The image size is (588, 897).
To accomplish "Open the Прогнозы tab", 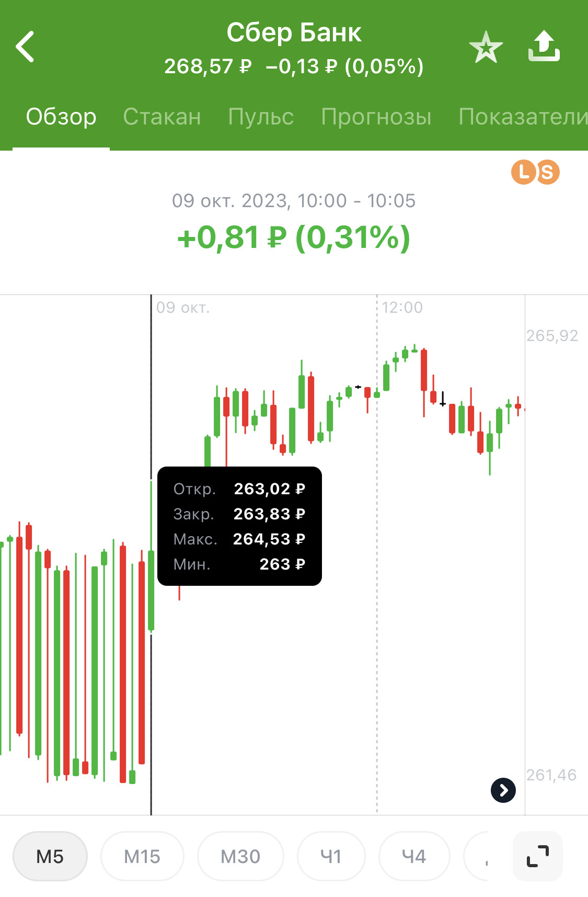I will [x=376, y=117].
